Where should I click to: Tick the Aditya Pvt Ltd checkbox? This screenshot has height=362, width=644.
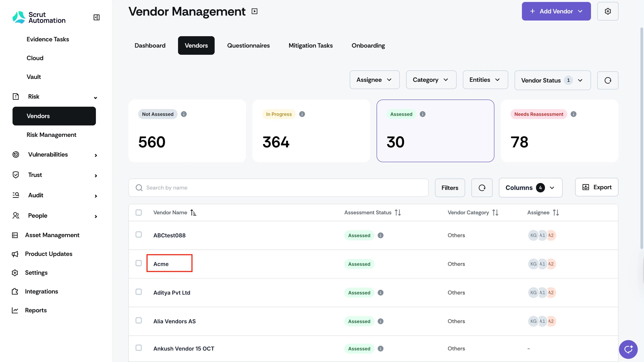click(139, 292)
